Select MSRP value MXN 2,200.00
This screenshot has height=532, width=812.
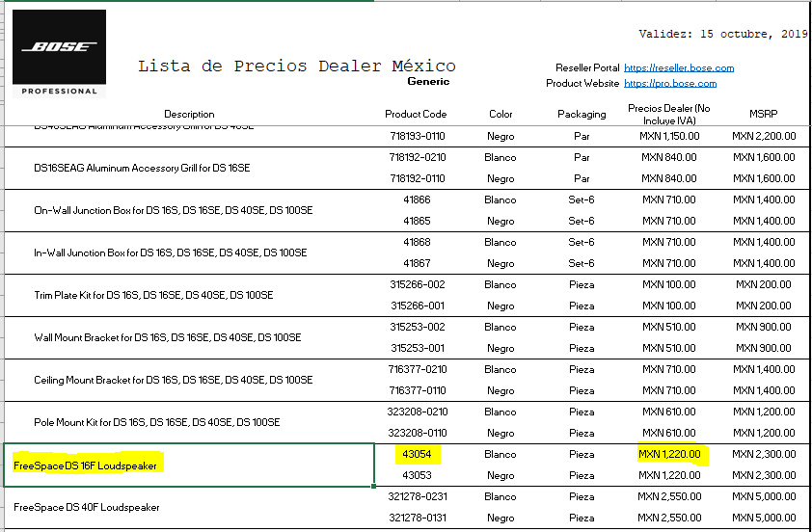[x=764, y=136]
